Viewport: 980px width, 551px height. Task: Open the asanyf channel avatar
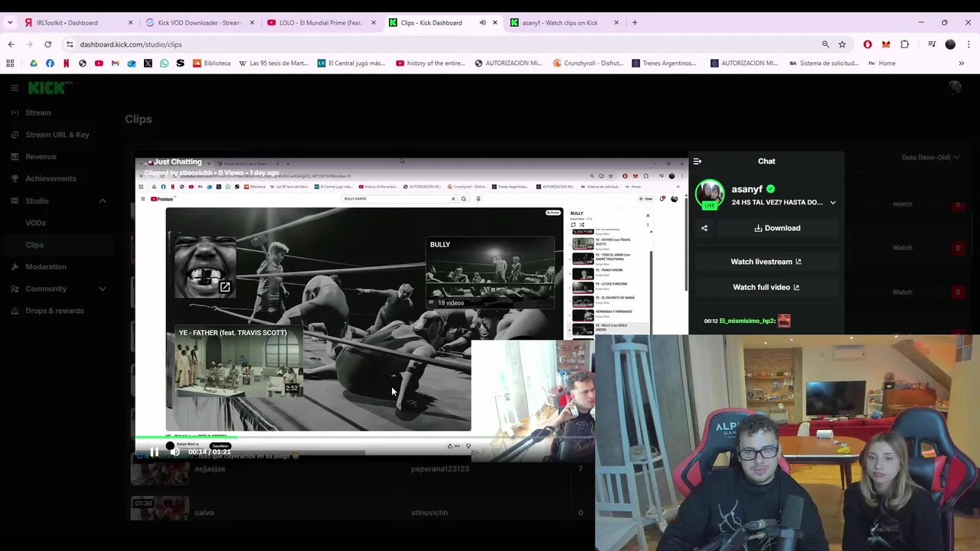pyautogui.click(x=710, y=194)
